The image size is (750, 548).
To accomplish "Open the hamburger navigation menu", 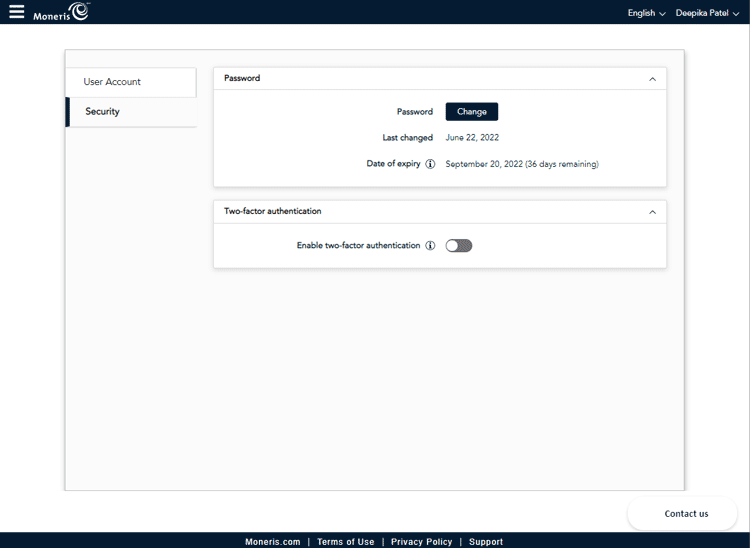I will (x=16, y=12).
